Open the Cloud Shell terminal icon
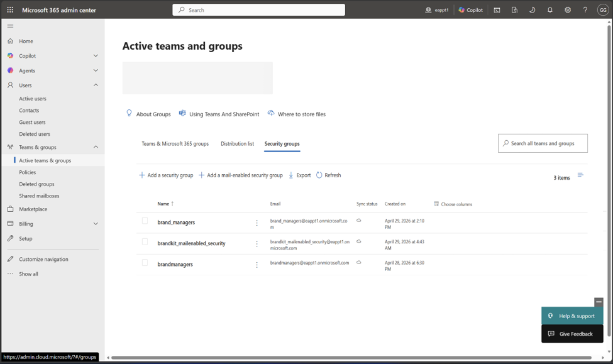613x364 pixels. point(497,10)
